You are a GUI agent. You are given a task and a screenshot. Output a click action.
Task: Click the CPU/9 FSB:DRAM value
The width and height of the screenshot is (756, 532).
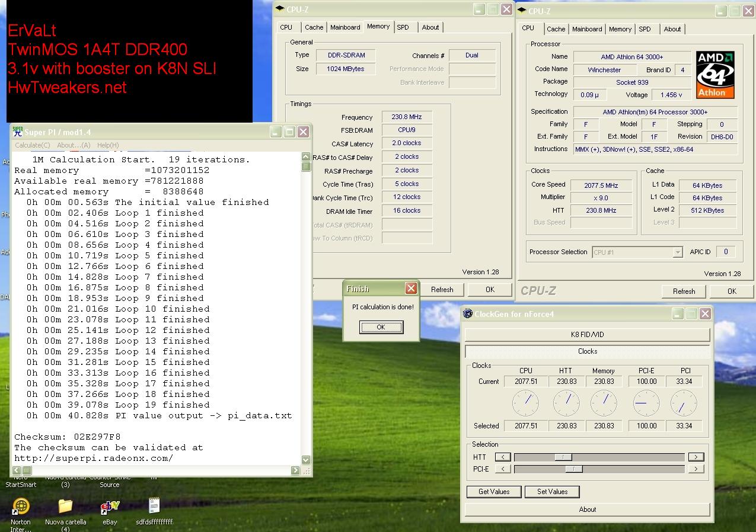[407, 130]
